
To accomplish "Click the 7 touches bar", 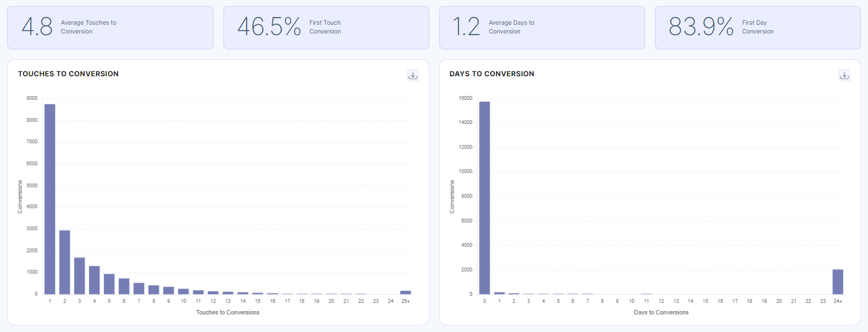I will click(x=139, y=289).
